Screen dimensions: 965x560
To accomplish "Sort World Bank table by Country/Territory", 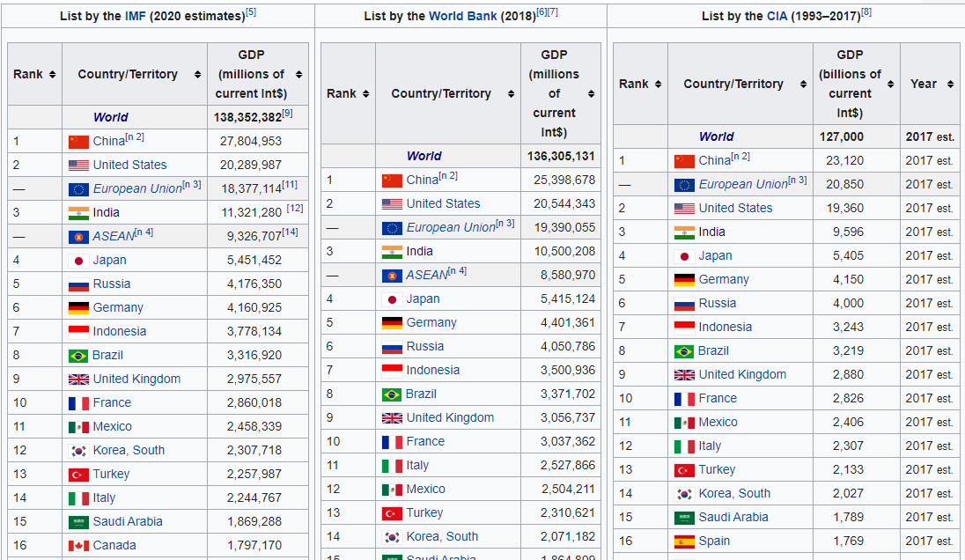I will point(511,94).
